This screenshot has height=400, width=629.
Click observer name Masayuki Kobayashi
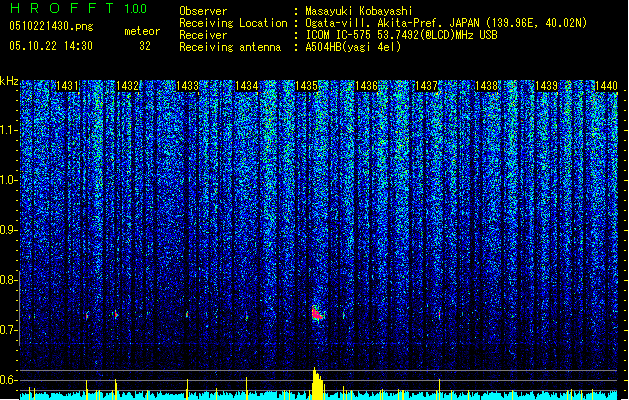pyautogui.click(x=359, y=11)
